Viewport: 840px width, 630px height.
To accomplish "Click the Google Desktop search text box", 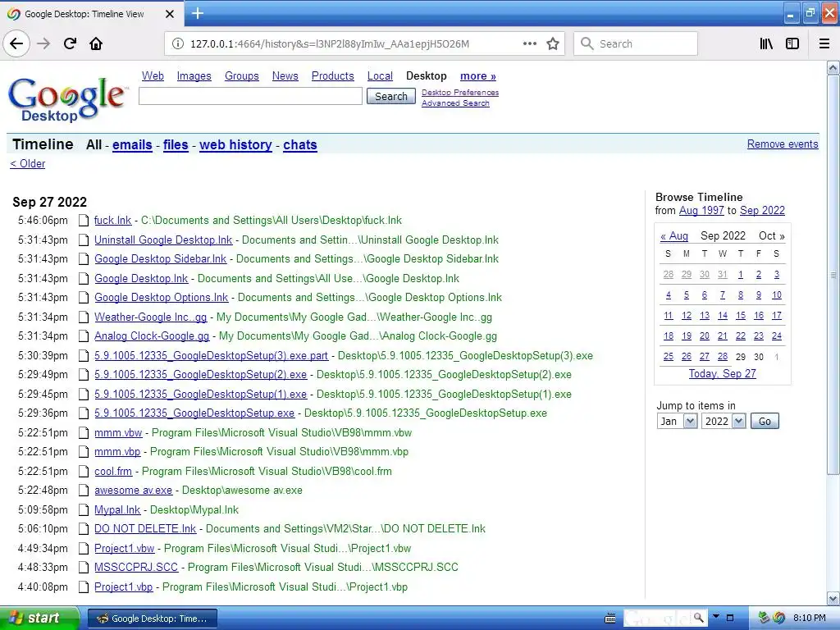I will point(250,96).
